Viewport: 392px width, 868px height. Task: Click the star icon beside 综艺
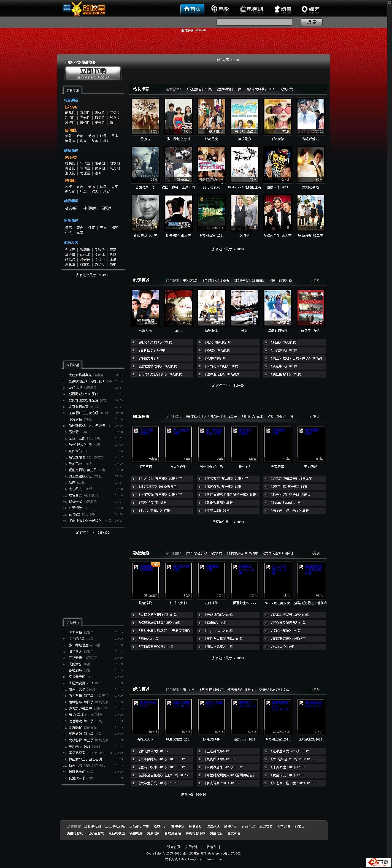tap(304, 9)
